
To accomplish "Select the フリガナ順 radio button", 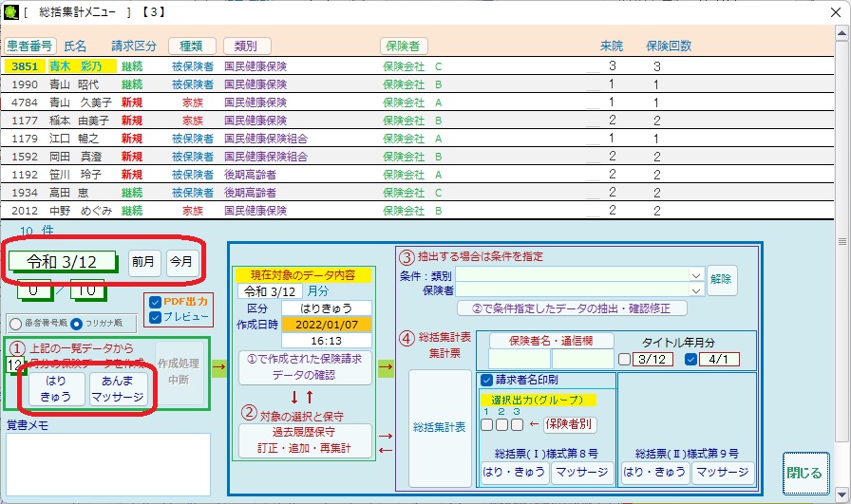I will (x=77, y=324).
